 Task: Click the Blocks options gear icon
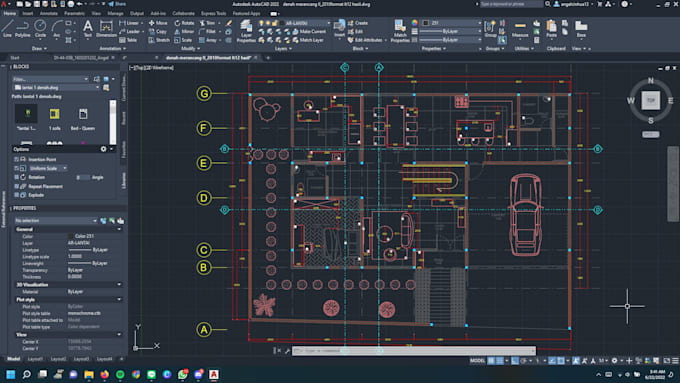(x=103, y=149)
